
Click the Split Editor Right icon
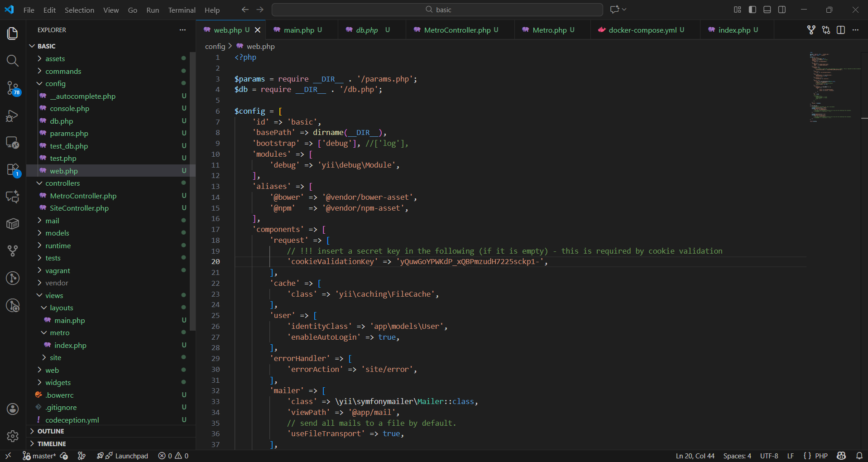[841, 30]
